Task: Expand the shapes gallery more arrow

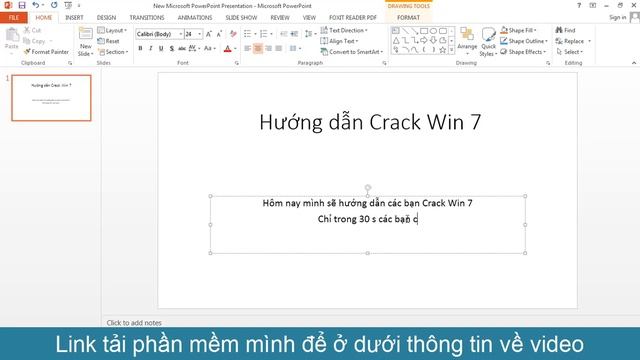Action: 451,50
